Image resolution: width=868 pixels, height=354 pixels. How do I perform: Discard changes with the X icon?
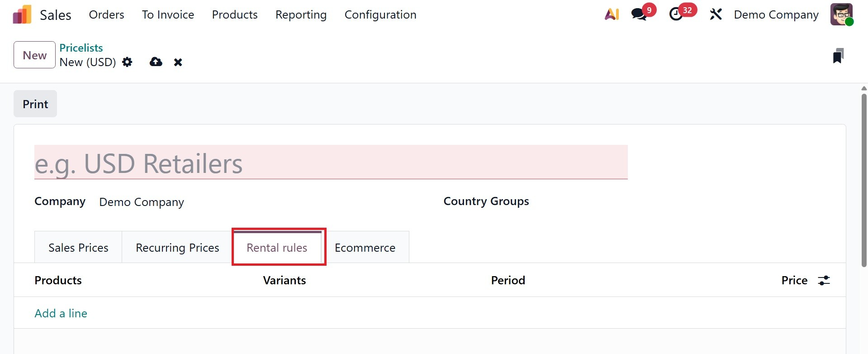(x=178, y=62)
